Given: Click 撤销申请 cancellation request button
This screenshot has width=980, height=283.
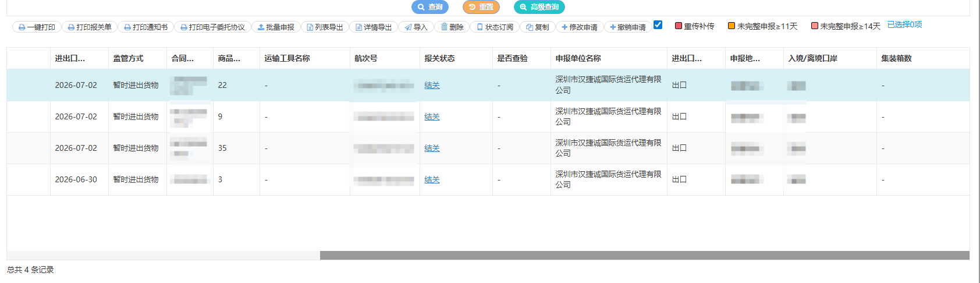Looking at the screenshot, I should [x=628, y=27].
